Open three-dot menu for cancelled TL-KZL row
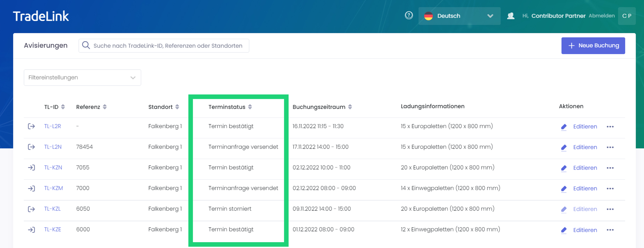 click(x=610, y=209)
